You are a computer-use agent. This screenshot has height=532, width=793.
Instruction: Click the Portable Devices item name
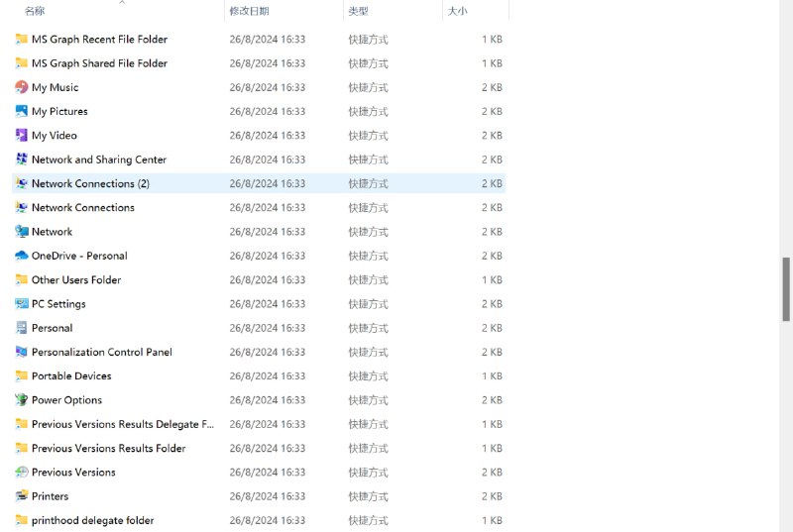click(x=71, y=376)
